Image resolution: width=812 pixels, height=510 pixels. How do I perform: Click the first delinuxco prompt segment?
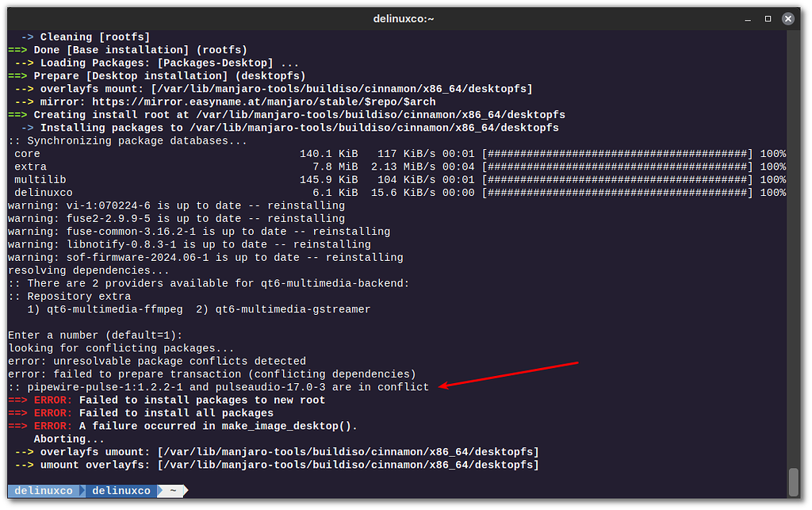(x=45, y=490)
